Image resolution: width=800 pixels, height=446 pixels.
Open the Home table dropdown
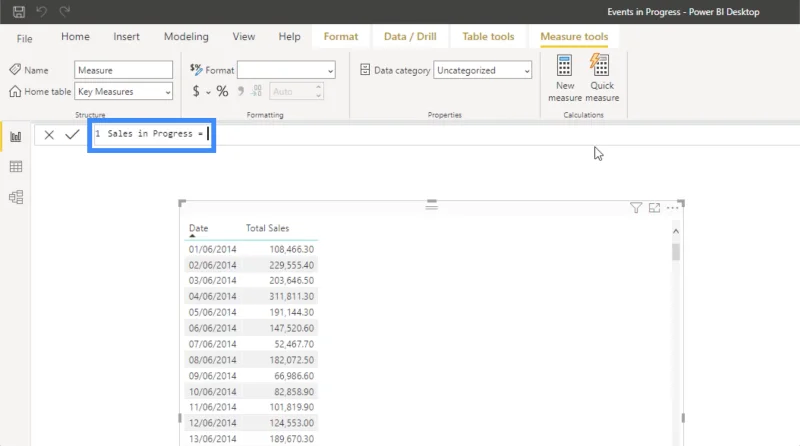123,92
